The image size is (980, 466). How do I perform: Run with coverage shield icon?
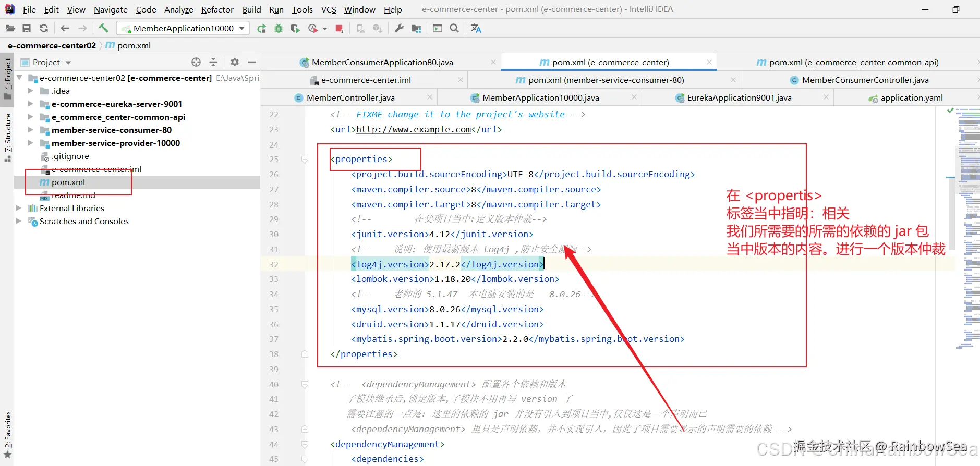coord(295,28)
